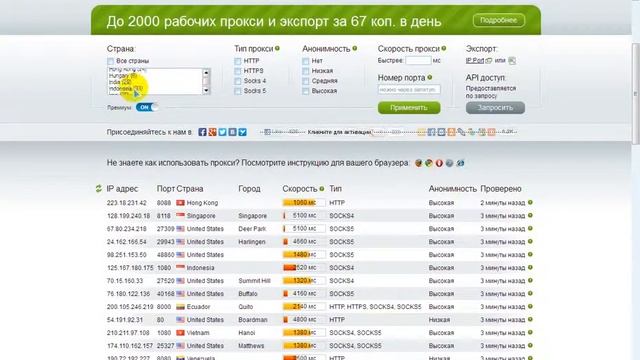640x360 pixels.
Task: Sort table by Страна header
Action: (x=190, y=189)
